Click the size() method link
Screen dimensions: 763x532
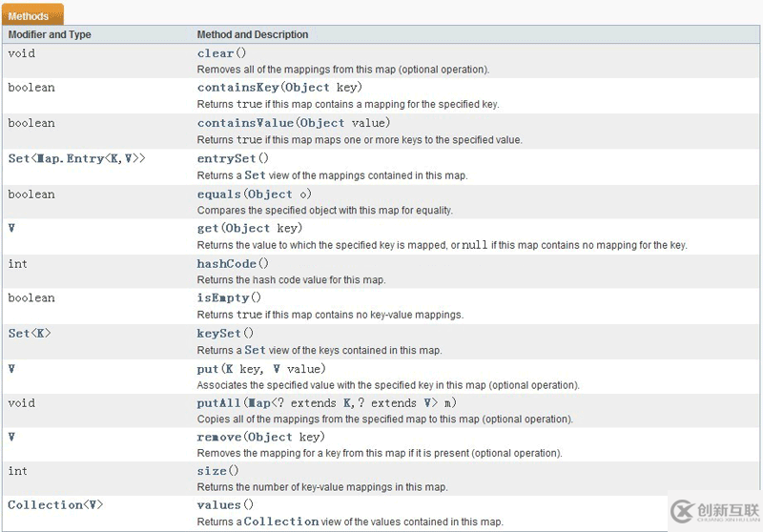point(212,471)
